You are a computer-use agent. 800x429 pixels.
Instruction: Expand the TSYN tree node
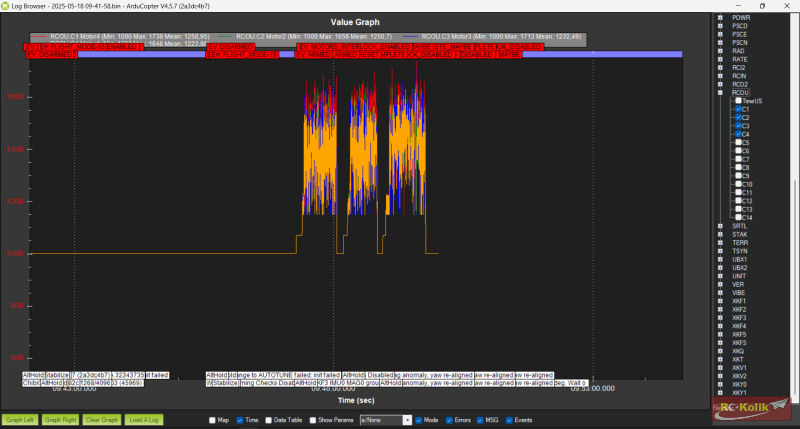click(x=720, y=251)
